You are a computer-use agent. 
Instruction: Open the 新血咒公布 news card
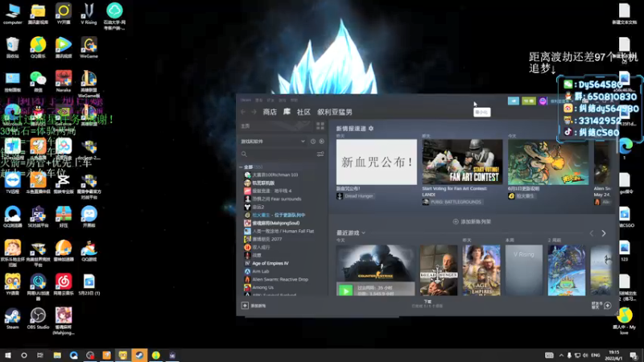point(376,162)
